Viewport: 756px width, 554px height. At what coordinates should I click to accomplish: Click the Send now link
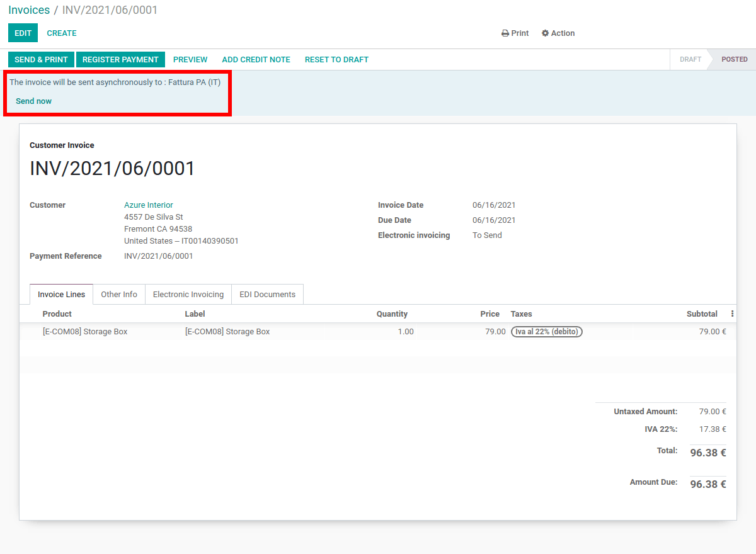point(34,101)
